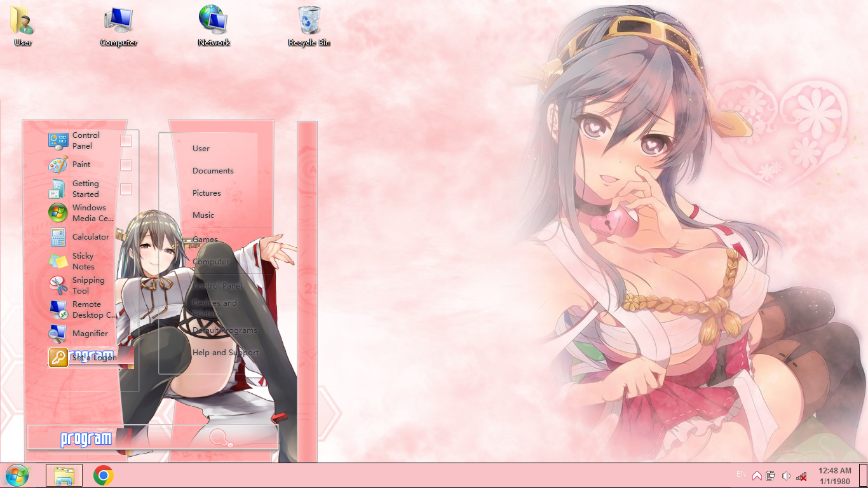Expand the Getting Started jump list arrow
Screen dimensions: 868x488
(x=126, y=189)
